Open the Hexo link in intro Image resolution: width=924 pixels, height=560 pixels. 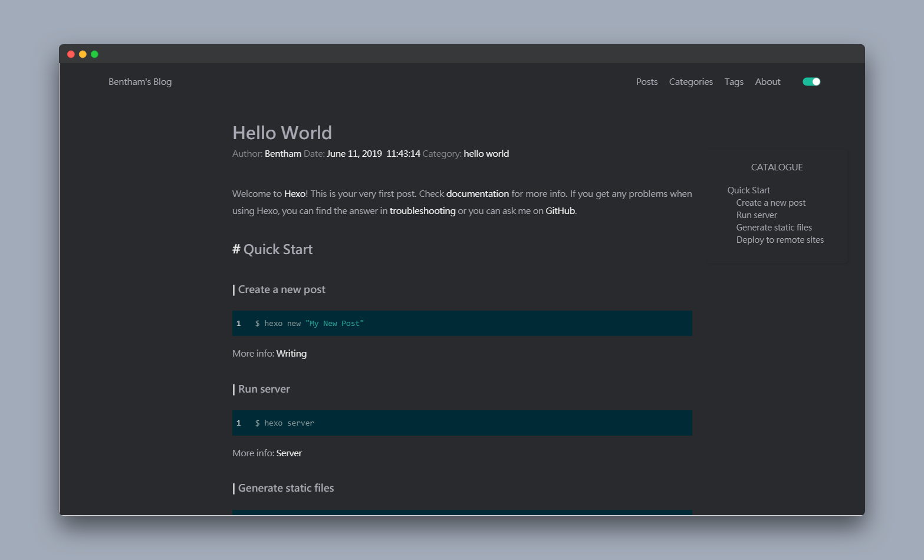pyautogui.click(x=295, y=194)
